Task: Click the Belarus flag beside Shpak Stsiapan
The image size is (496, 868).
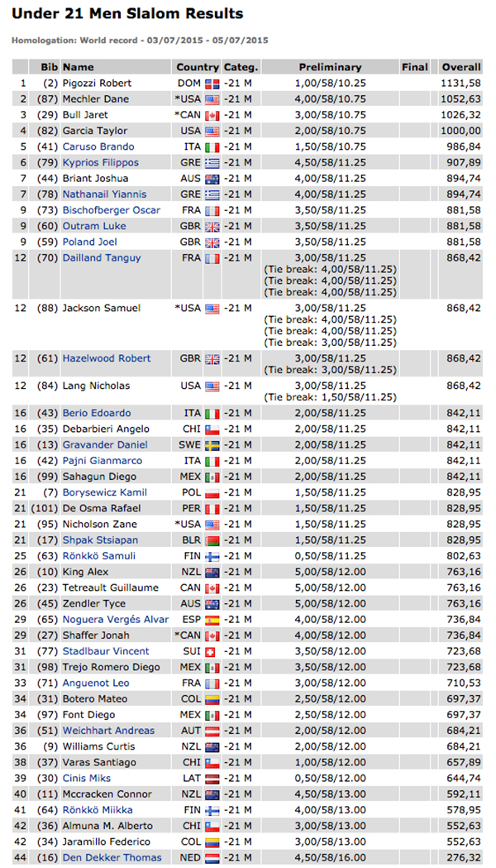Action: click(212, 540)
